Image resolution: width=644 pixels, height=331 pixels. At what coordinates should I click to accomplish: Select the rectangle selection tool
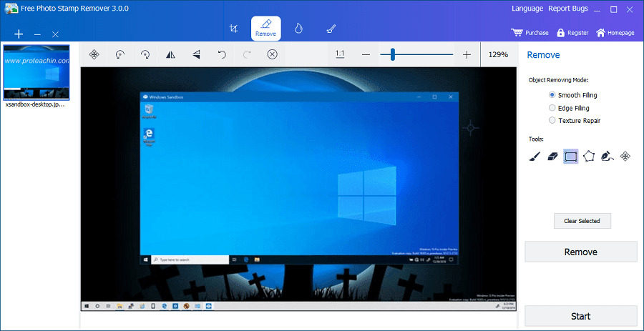(x=571, y=157)
